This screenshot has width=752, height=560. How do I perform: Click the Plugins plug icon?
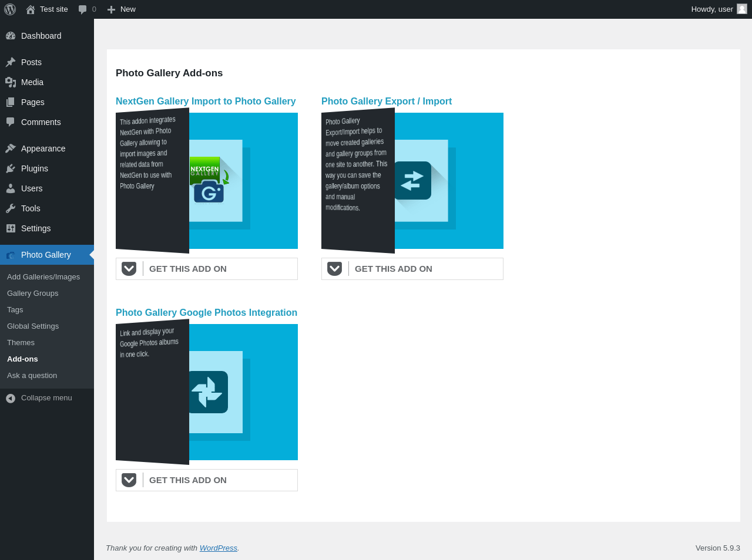[11, 168]
